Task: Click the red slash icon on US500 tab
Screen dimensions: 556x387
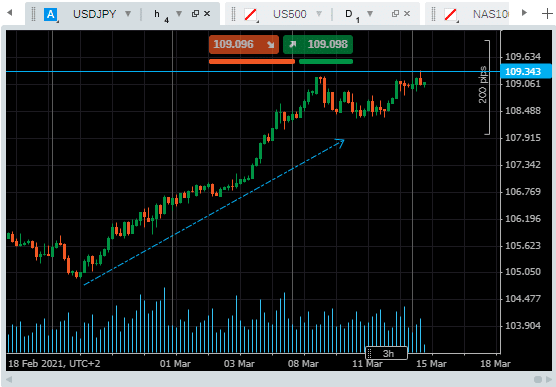Action: click(x=251, y=15)
